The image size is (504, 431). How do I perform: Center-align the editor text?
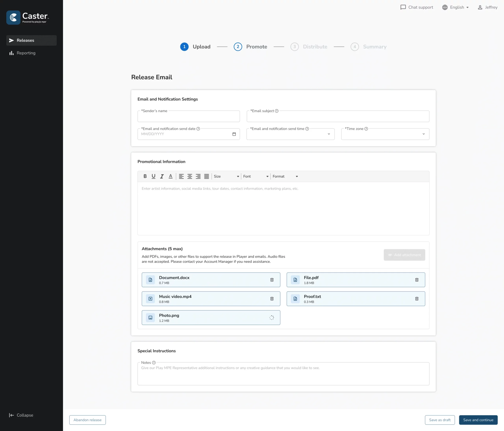(190, 176)
